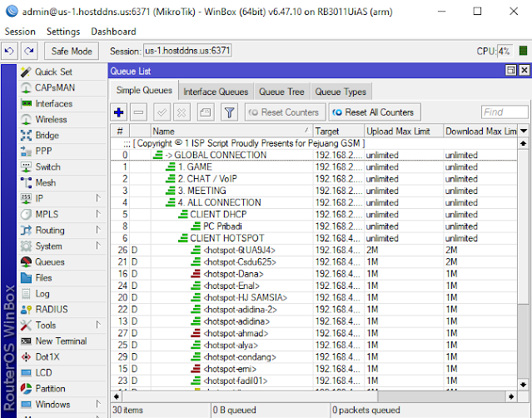Toggle Safe Mode
Viewport: 532px width, 418px height.
72,51
